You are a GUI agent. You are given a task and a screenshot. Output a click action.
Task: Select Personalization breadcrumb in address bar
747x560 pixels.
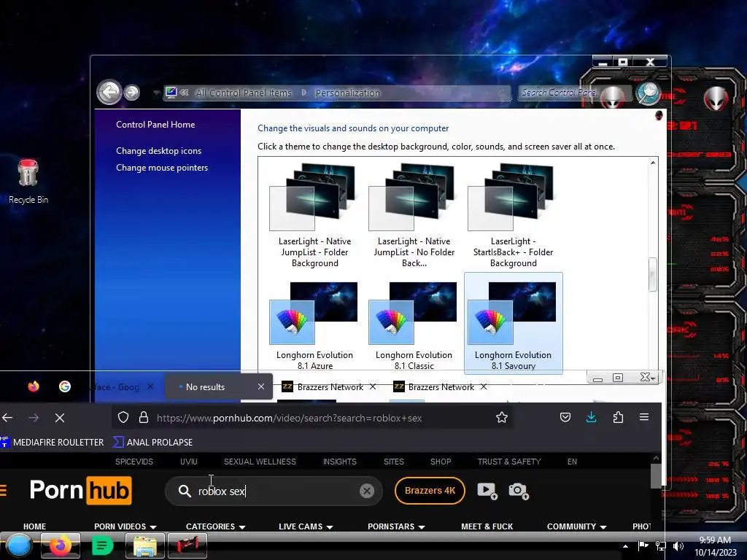pyautogui.click(x=348, y=93)
